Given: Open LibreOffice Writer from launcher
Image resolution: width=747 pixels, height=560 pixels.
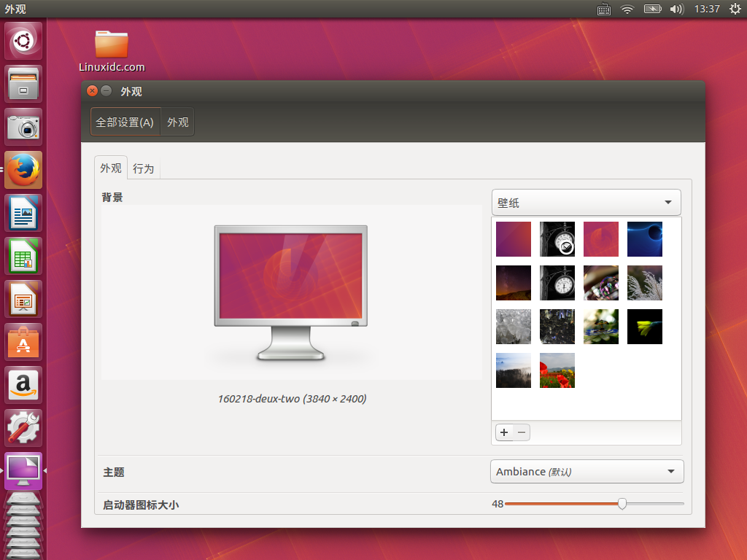Looking at the screenshot, I should click(23, 213).
